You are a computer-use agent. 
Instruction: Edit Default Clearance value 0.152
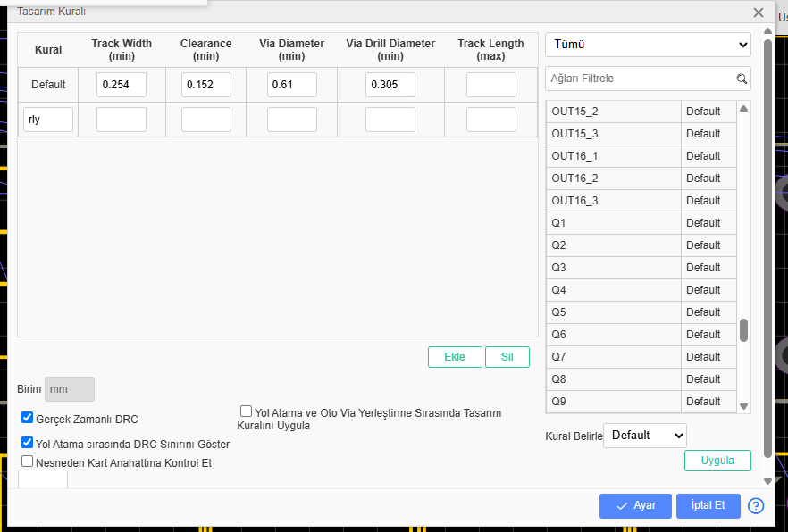tap(206, 85)
